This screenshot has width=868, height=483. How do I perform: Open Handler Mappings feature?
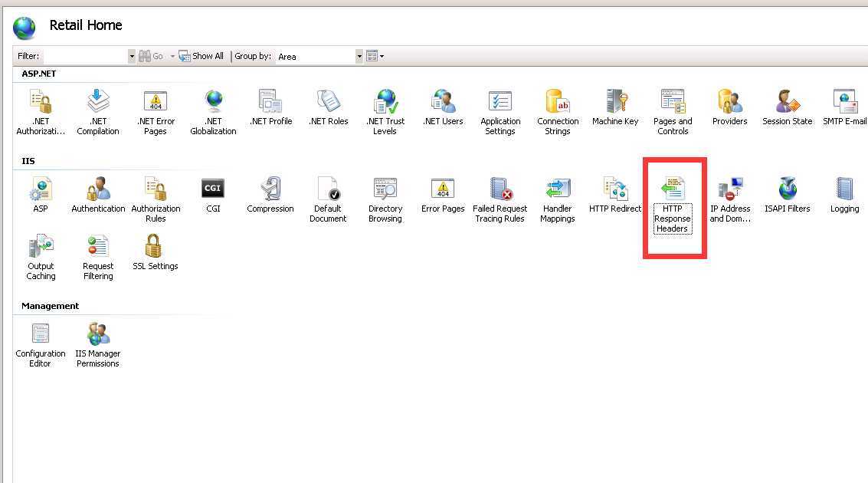558,200
